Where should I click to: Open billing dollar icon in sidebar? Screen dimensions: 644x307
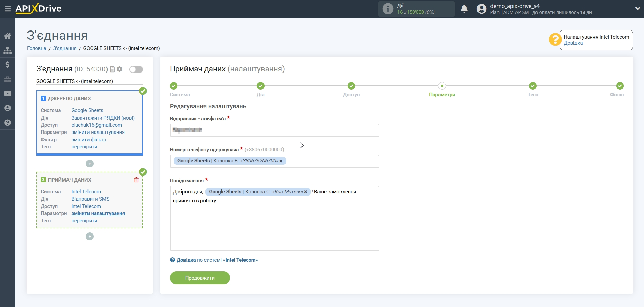(x=7, y=65)
